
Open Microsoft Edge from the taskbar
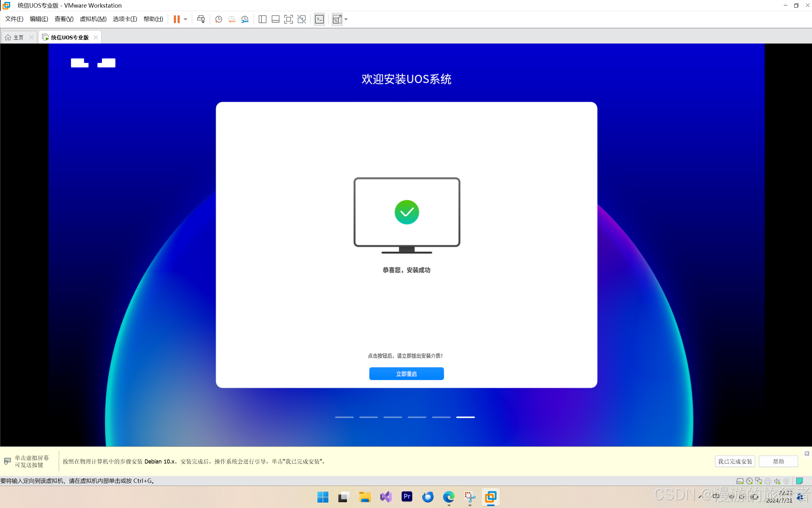click(x=449, y=497)
